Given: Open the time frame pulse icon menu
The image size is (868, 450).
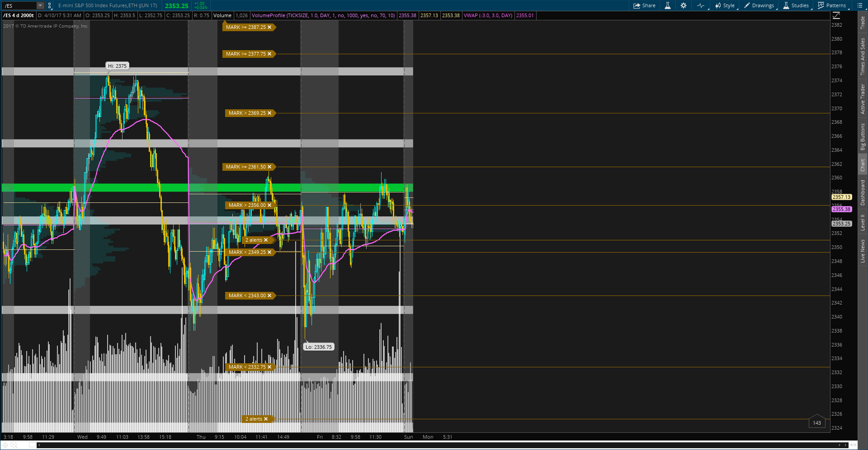Looking at the screenshot, I should click(x=701, y=5).
